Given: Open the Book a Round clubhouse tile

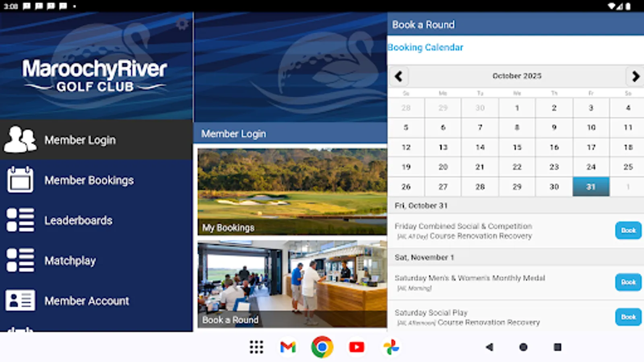Looking at the screenshot, I should [x=292, y=284].
